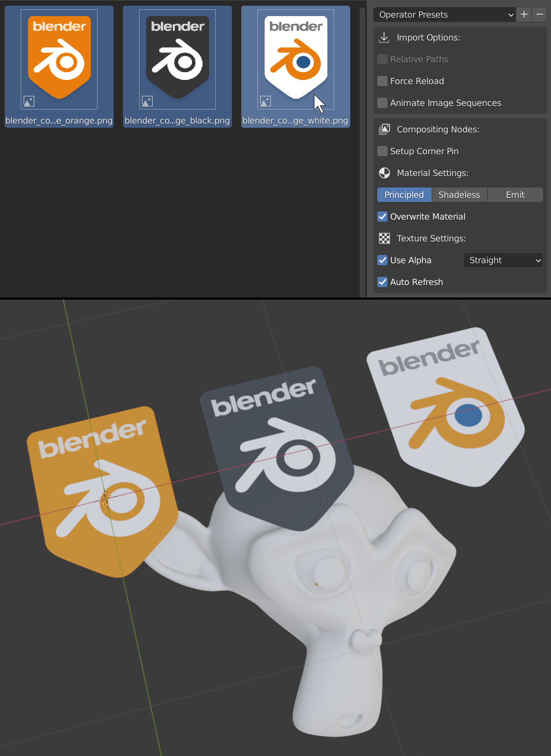Viewport: 551px width, 756px height.
Task: Click the Compositing Nodes icon
Action: 384,129
